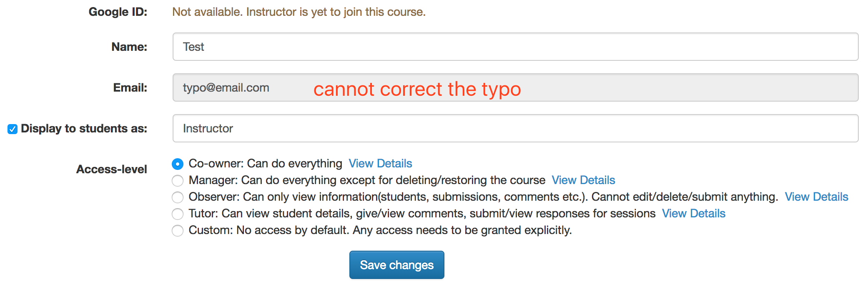Click the Google ID label
This screenshot has height=289, width=868.
[x=118, y=12]
